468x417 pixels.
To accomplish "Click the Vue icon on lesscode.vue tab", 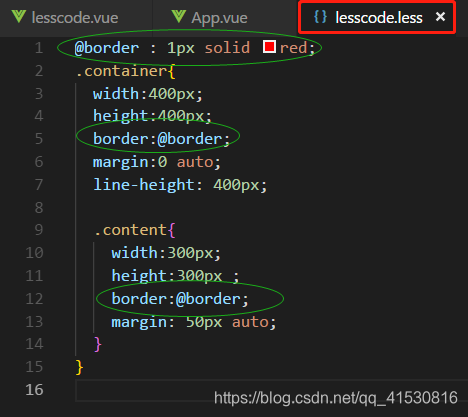I will pyautogui.click(x=18, y=17).
